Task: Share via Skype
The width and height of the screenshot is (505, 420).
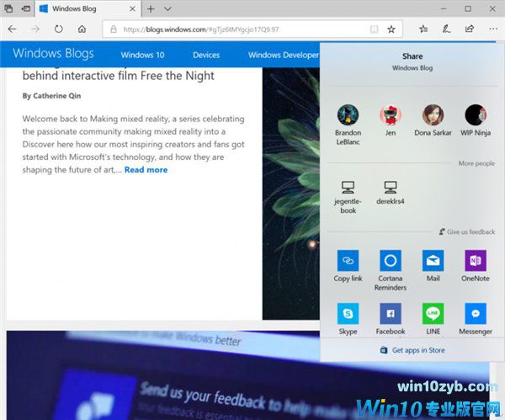Action: pyautogui.click(x=348, y=319)
